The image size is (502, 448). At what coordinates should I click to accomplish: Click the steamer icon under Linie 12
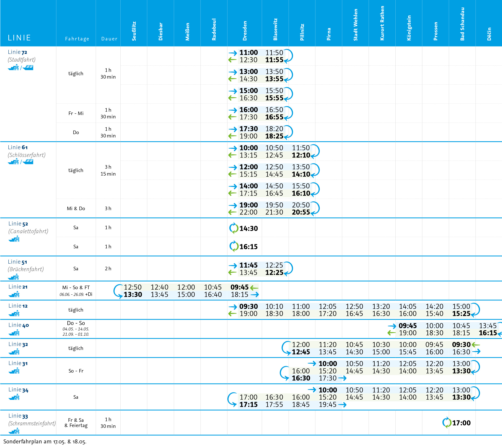pyautogui.click(x=14, y=313)
